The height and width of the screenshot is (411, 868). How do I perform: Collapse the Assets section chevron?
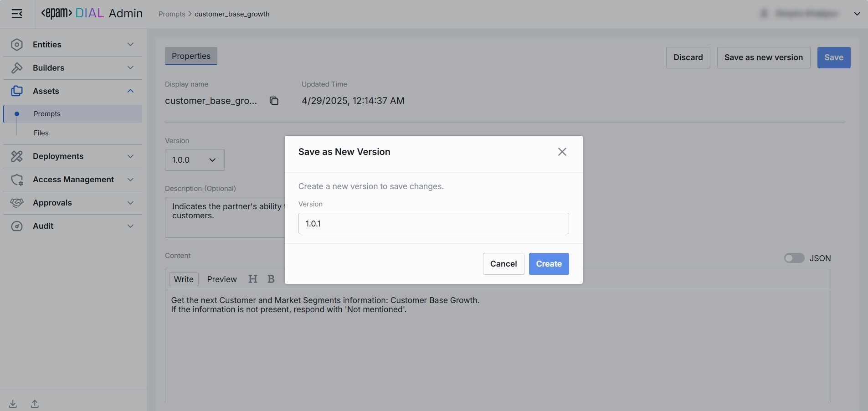click(130, 91)
